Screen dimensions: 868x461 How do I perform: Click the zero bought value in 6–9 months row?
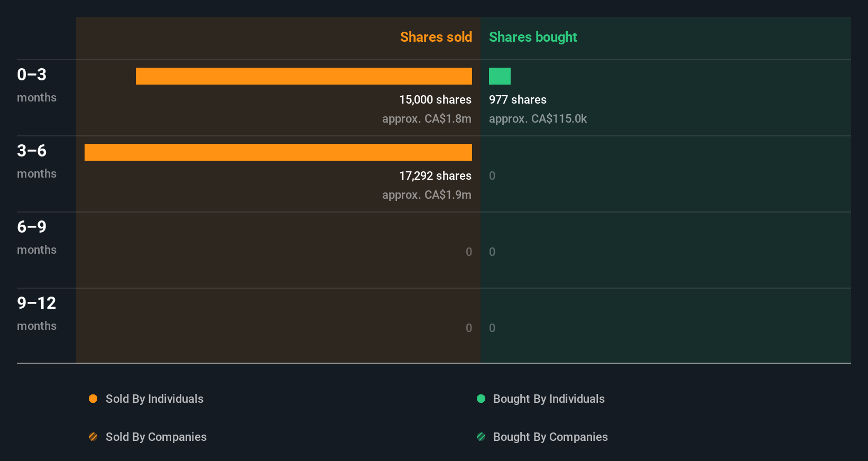pyautogui.click(x=492, y=252)
